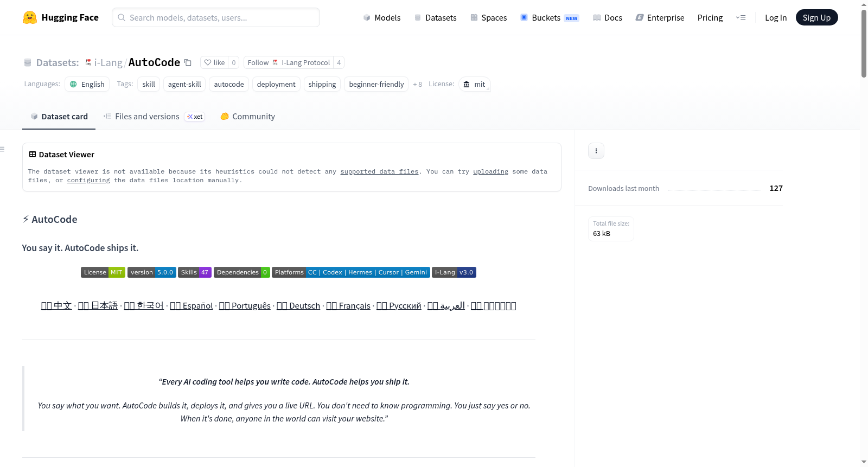Open the supported data files link
This screenshot has height=467, width=868.
379,171
